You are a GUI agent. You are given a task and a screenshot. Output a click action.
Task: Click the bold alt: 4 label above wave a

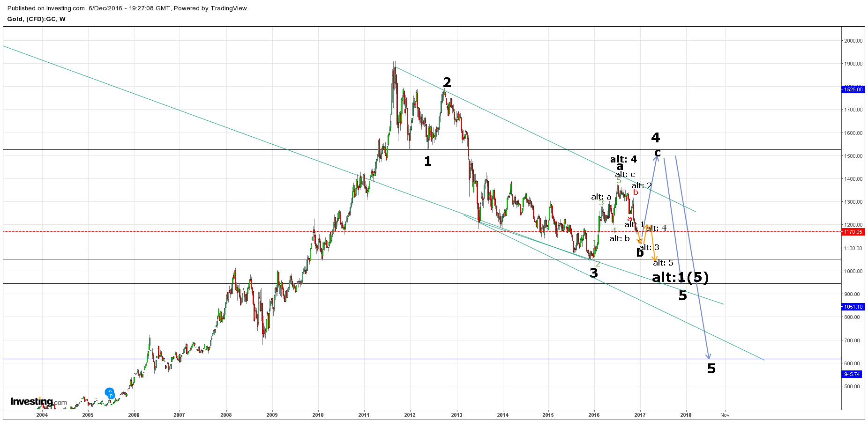pos(623,159)
